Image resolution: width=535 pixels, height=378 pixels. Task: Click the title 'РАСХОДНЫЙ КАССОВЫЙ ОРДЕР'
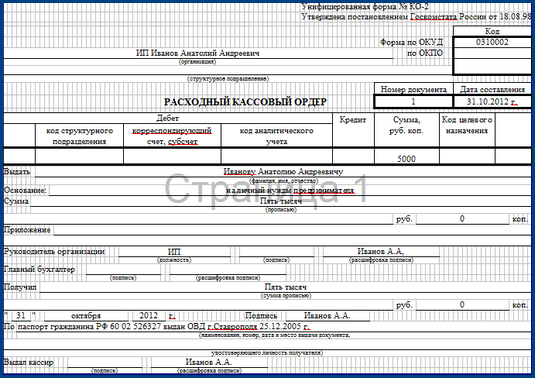click(245, 102)
